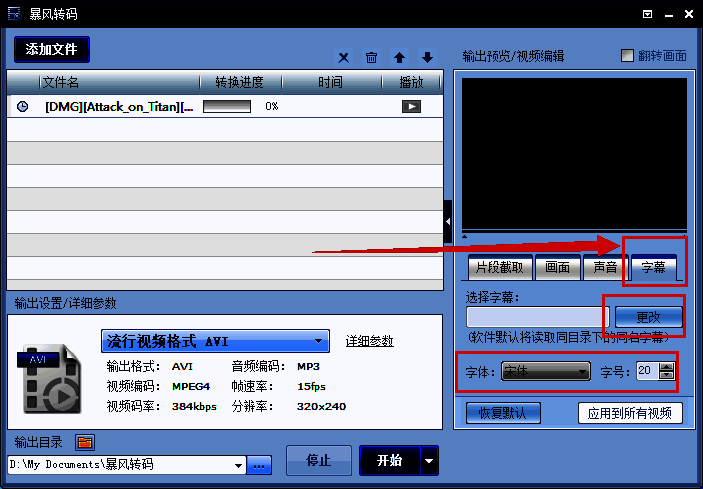Click the browse '...' button for output path
Screen dimensions: 703x489
260,465
